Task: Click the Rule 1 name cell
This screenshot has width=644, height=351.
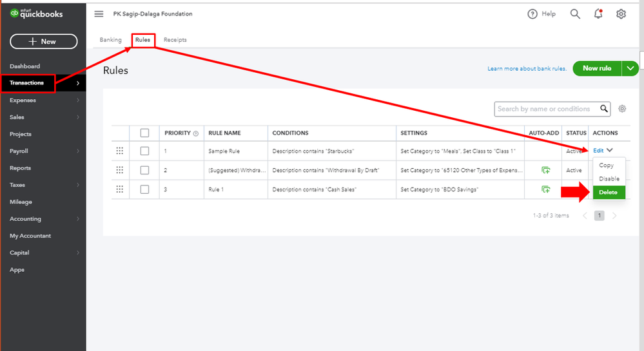Action: 216,189
